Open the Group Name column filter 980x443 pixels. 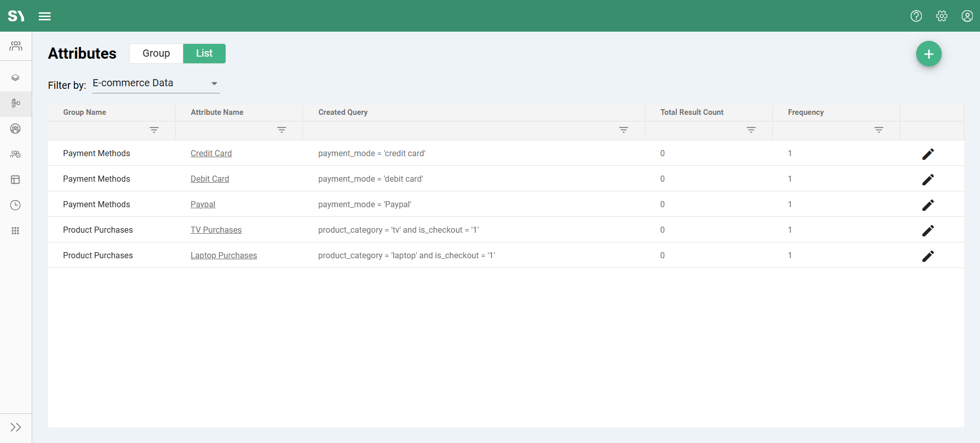coord(154,130)
